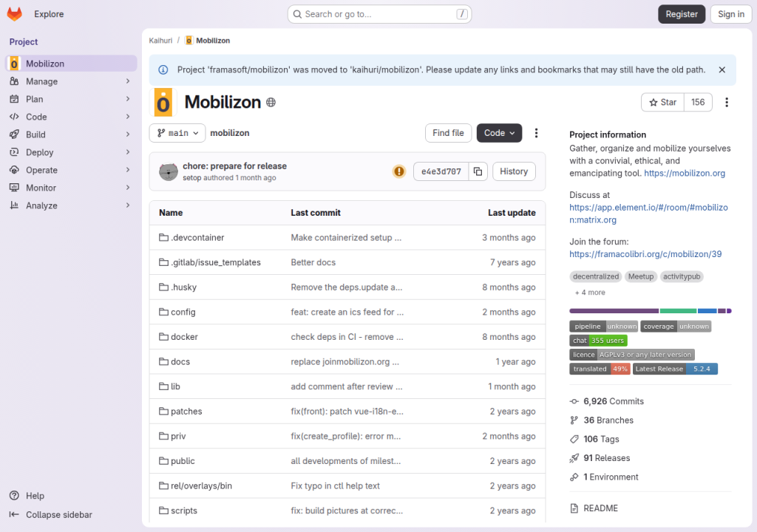Click the Tags label icon

tap(574, 439)
